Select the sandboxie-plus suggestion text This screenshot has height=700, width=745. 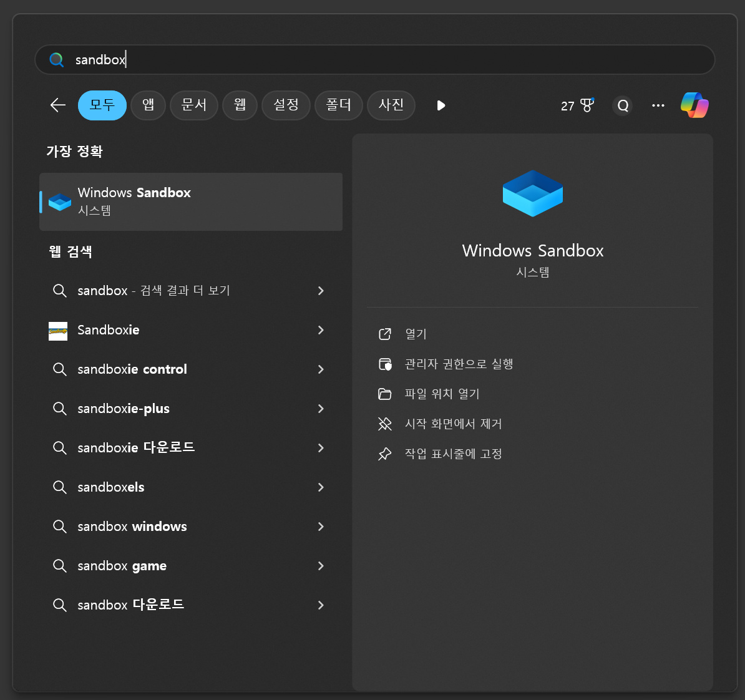tap(124, 409)
